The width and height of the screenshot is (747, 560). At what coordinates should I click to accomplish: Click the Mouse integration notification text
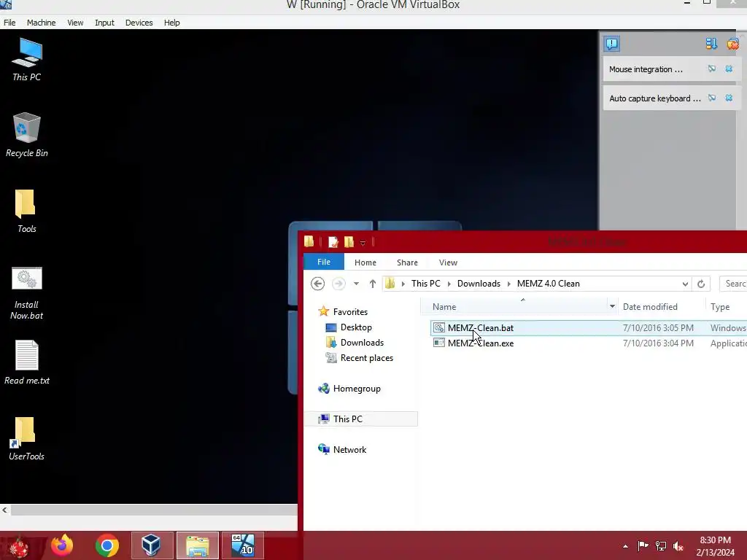[646, 69]
